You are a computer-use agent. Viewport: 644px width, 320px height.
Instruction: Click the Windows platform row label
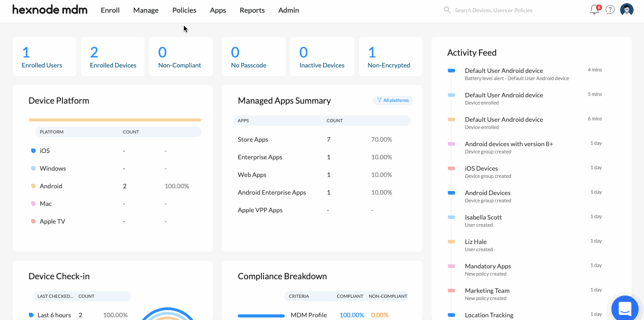click(53, 168)
